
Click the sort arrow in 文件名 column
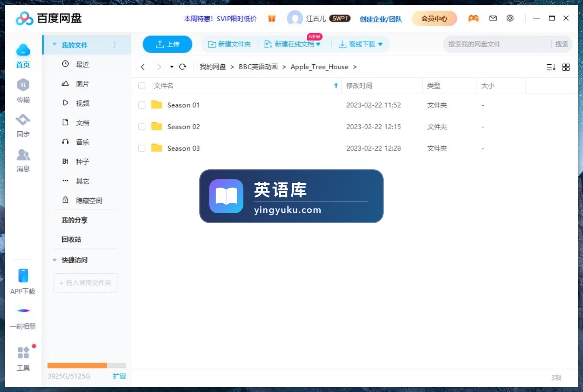coord(336,85)
